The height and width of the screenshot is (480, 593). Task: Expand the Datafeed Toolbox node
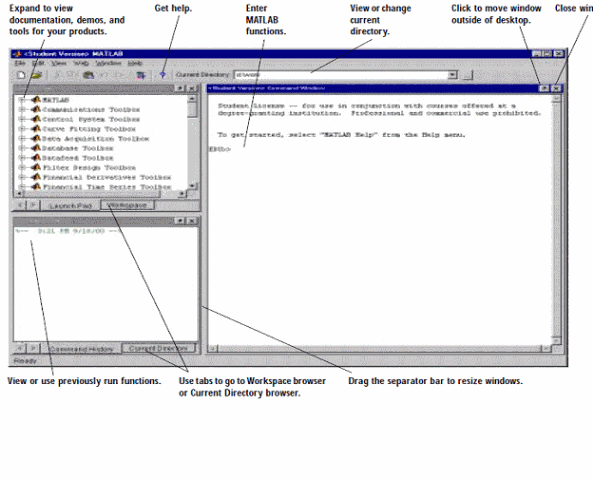22,158
